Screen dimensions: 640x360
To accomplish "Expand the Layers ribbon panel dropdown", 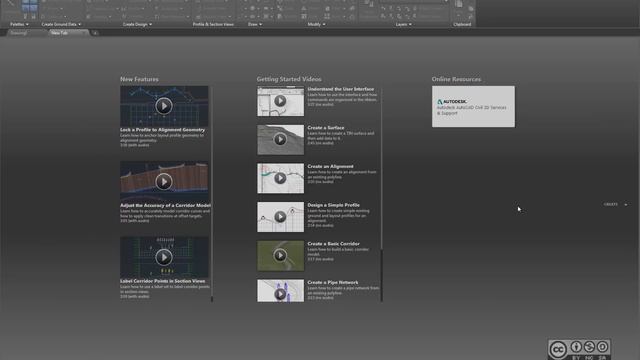I will point(403,24).
